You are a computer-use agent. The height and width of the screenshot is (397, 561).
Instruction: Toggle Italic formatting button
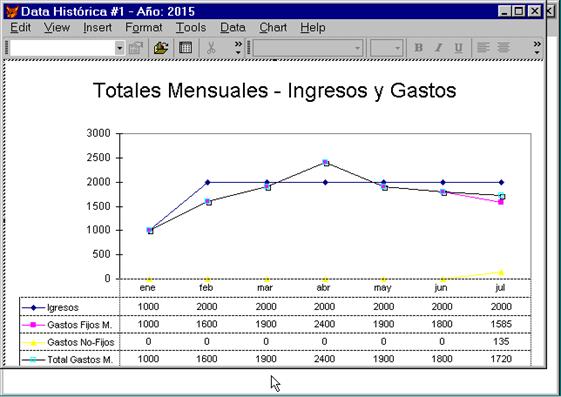438,48
